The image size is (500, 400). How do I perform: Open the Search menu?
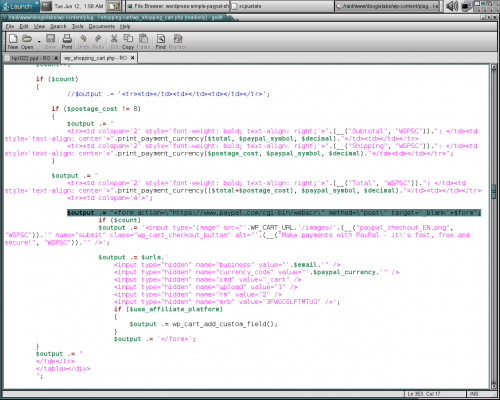pyautogui.click(x=58, y=26)
